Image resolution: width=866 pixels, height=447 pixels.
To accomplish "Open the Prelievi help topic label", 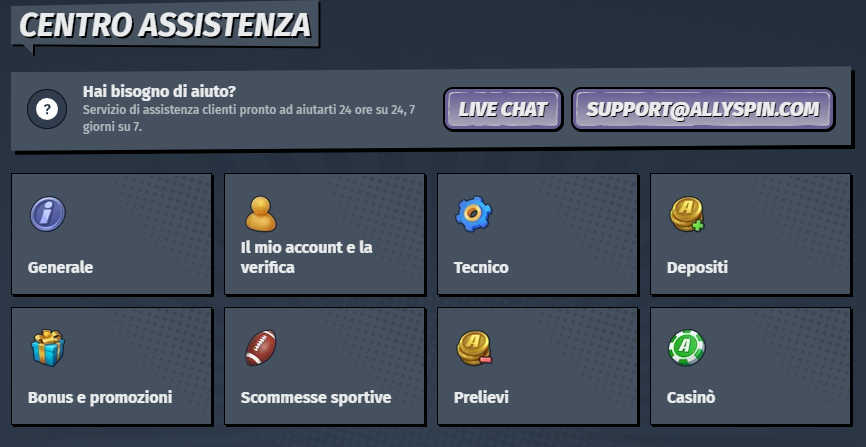I will pyautogui.click(x=481, y=397).
